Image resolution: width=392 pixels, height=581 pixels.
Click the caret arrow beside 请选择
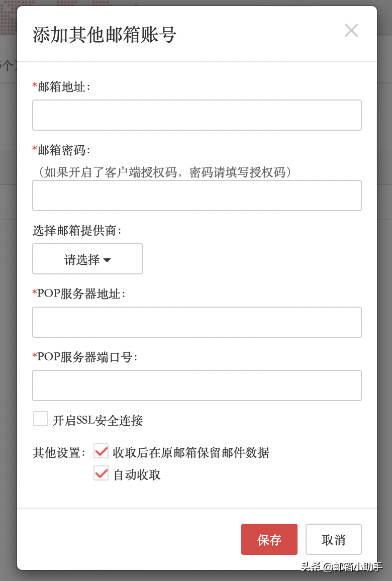click(107, 260)
